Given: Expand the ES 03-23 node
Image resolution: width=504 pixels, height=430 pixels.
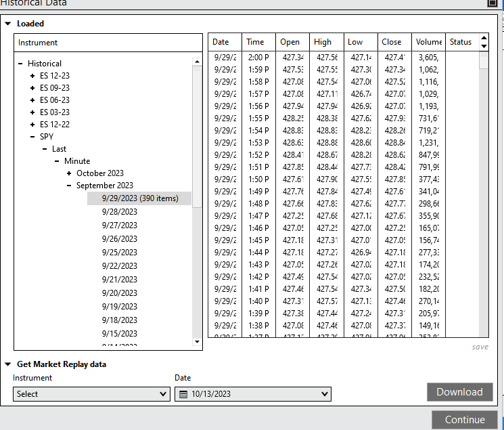Looking at the screenshot, I should [x=32, y=112].
